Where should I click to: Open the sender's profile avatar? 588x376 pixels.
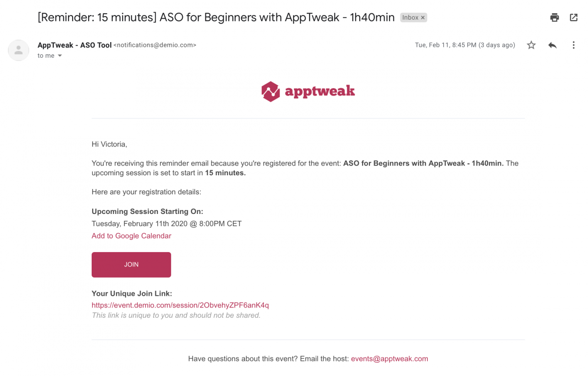19,50
